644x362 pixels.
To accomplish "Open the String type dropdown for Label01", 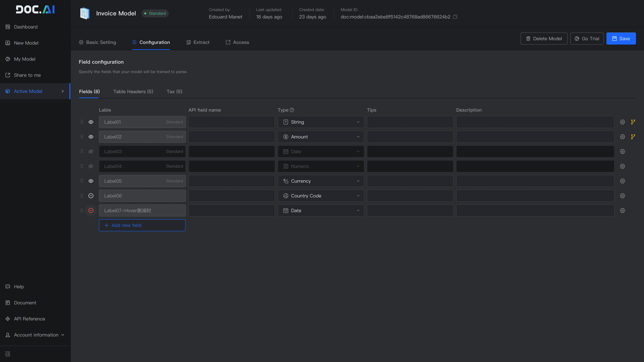I will (321, 122).
